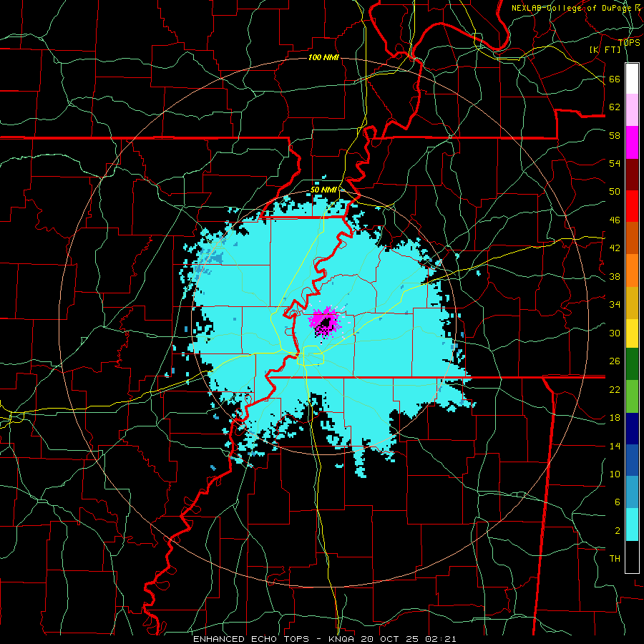The height and width of the screenshot is (644, 644).
Task: Click the dark red 54 kft legend swatch
Action: click(x=632, y=174)
